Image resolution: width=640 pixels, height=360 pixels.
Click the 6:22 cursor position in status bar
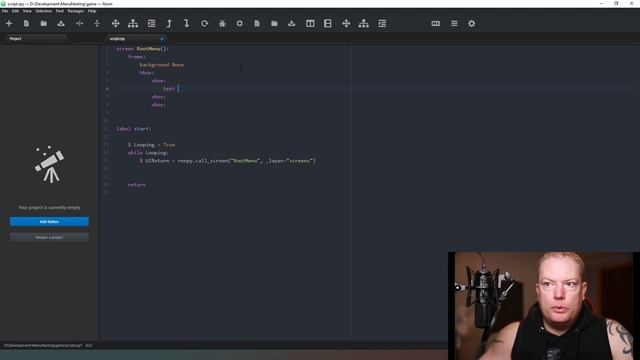tap(89, 345)
